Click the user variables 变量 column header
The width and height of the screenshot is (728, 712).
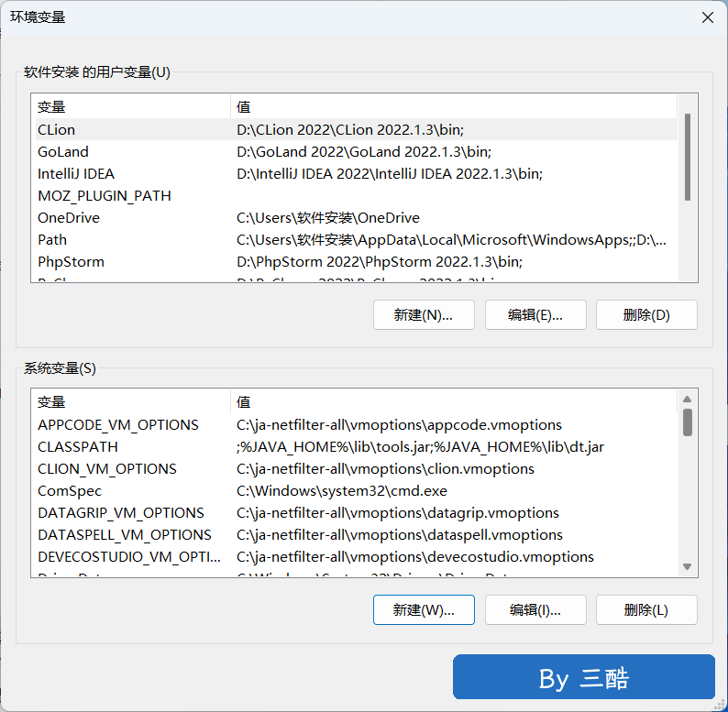point(132,106)
